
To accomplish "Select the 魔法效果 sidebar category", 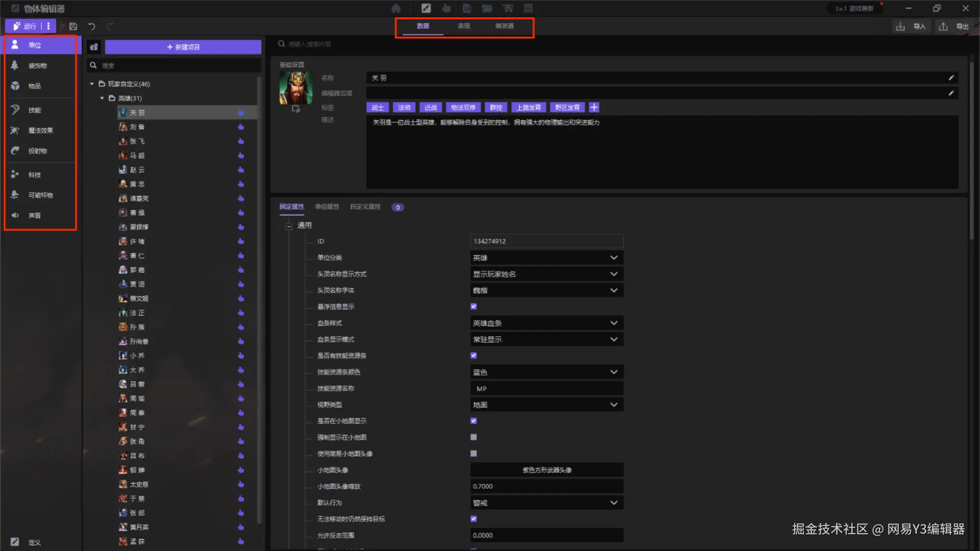I will coord(40,131).
